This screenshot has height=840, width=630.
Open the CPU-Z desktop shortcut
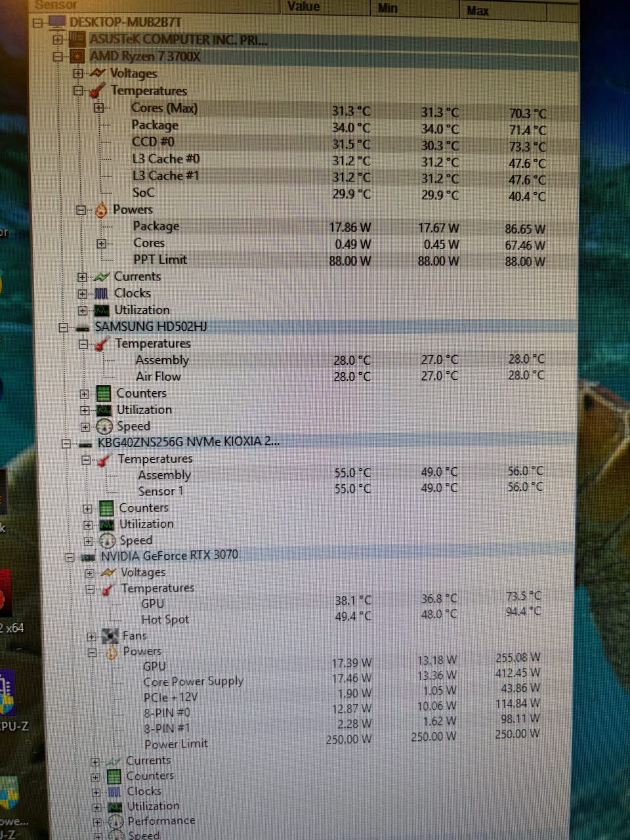[13, 702]
